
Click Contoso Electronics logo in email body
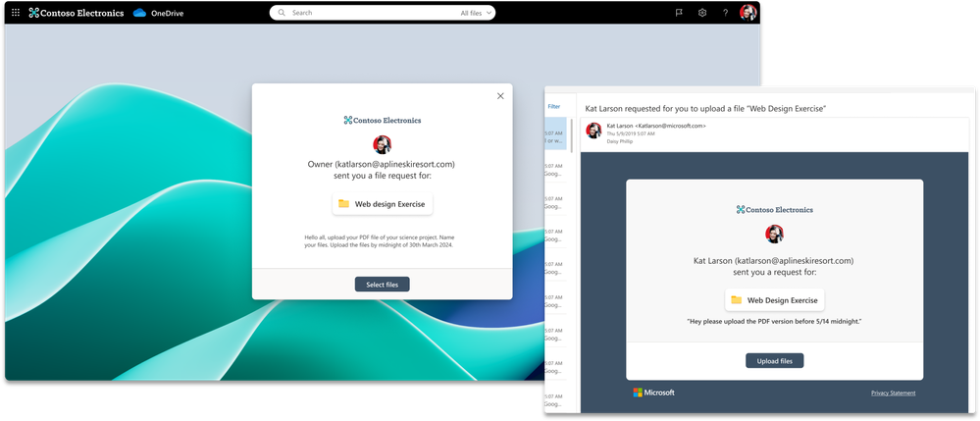pyautogui.click(x=774, y=210)
